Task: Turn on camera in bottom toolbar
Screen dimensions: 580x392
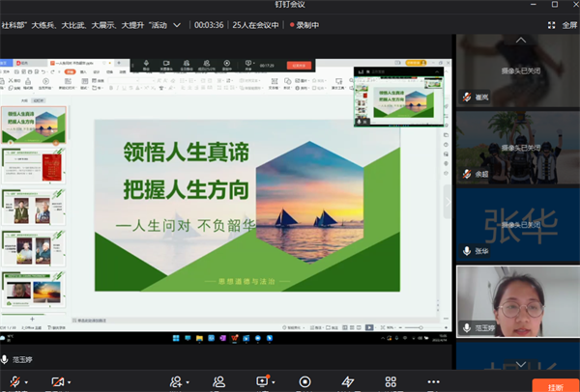Action: tap(58, 381)
